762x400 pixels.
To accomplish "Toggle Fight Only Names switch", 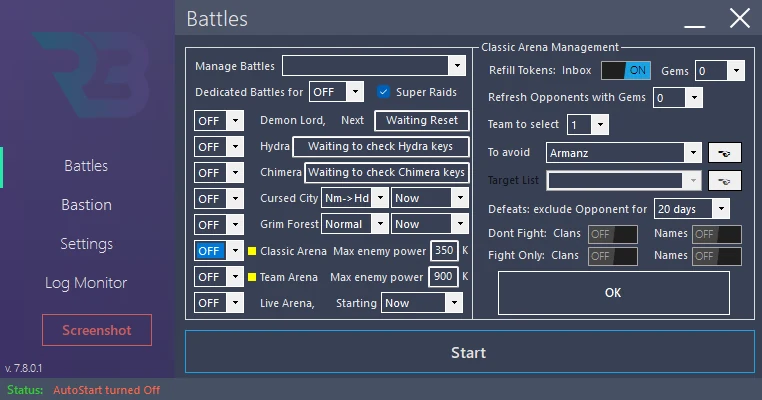I will [717, 256].
